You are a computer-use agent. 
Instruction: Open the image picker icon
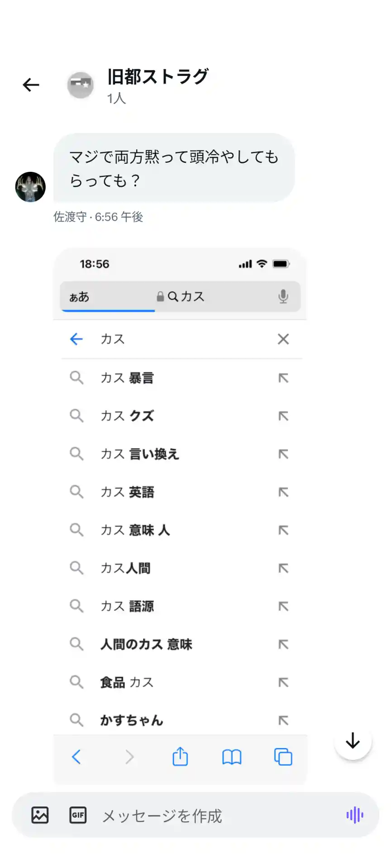click(x=40, y=815)
